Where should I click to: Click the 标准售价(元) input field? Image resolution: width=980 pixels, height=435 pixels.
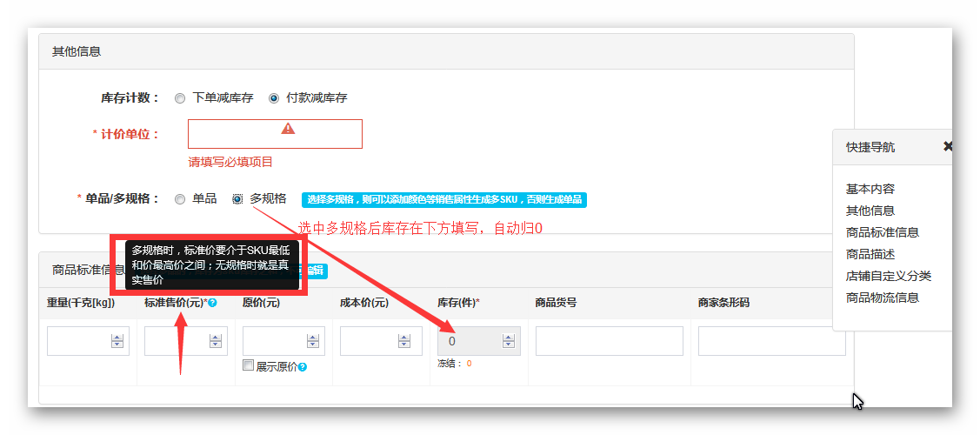click(185, 341)
